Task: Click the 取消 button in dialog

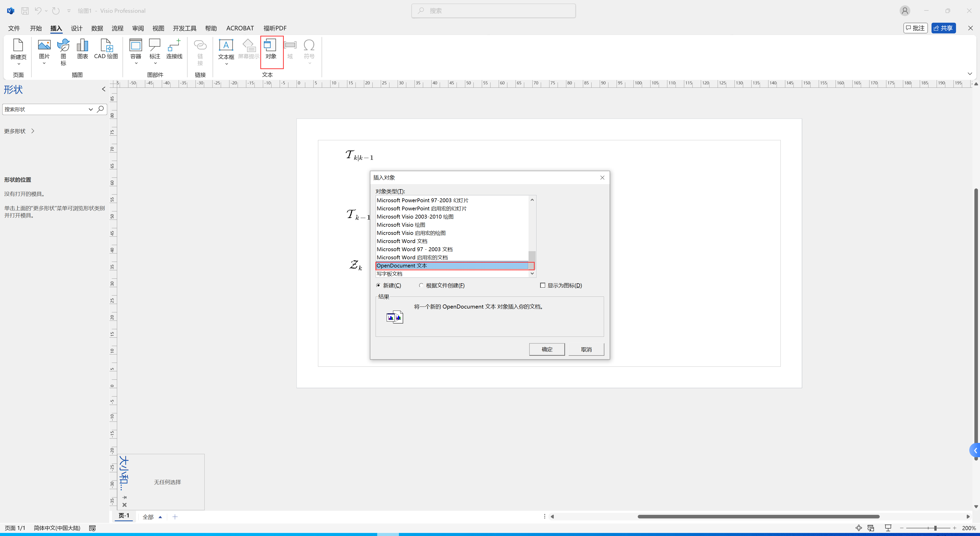Action: click(x=586, y=349)
